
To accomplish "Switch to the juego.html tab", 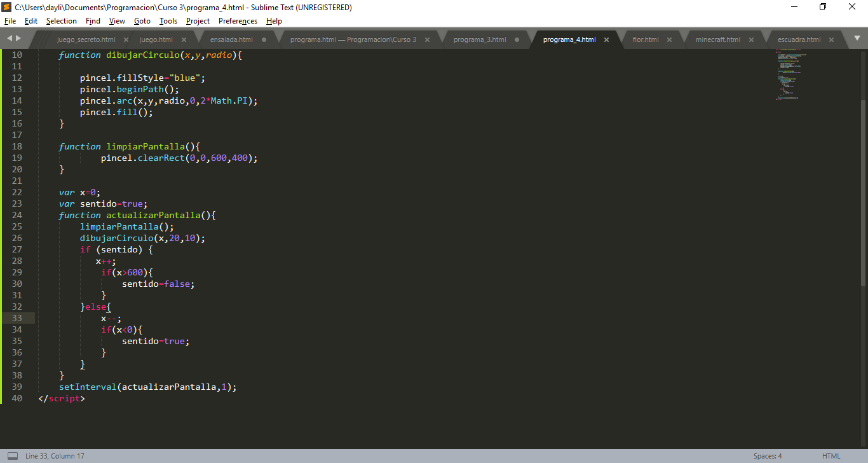I will [x=156, y=39].
